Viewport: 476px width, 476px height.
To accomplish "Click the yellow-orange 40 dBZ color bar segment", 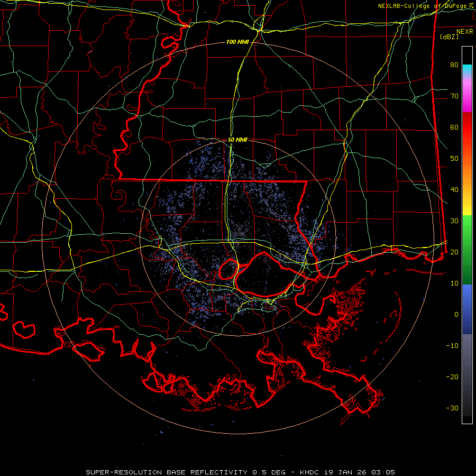I will coord(467,190).
